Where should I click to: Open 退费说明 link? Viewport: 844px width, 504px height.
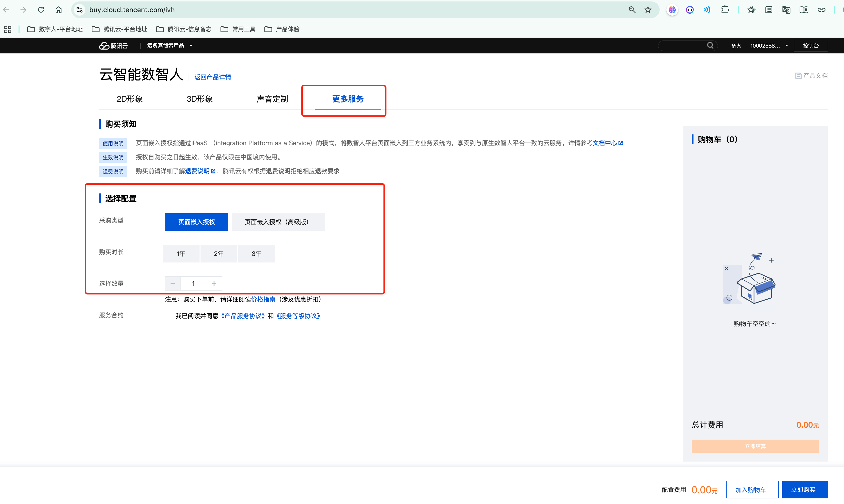tap(200, 171)
